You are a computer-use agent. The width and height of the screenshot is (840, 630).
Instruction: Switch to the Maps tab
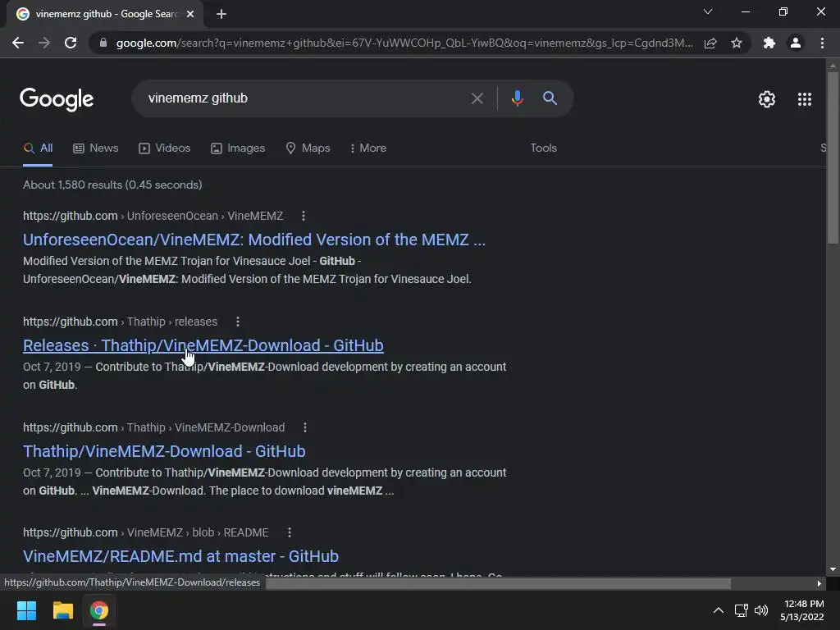(308, 148)
